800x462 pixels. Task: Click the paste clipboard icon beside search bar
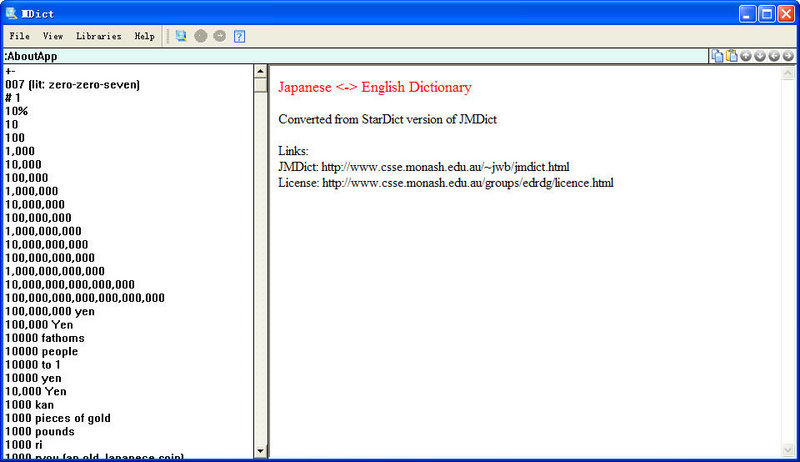tap(731, 56)
